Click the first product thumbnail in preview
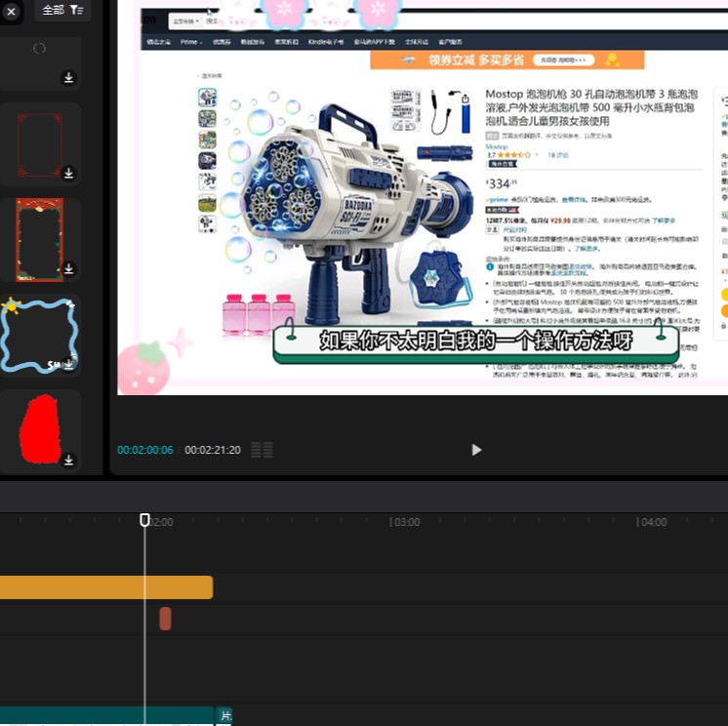Image resolution: width=728 pixels, height=726 pixels. tap(207, 97)
